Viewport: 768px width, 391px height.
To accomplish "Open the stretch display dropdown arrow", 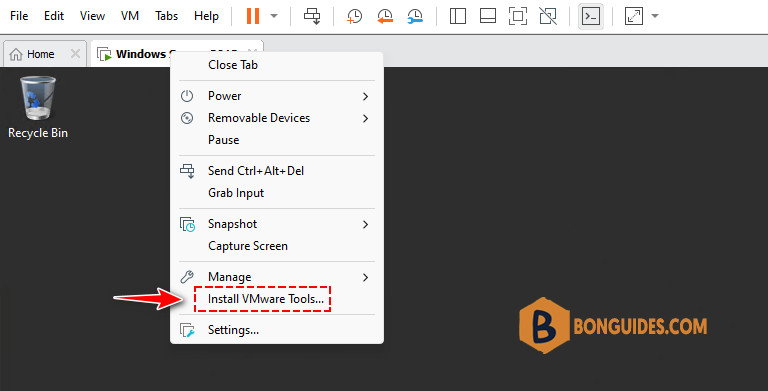I will pyautogui.click(x=655, y=16).
